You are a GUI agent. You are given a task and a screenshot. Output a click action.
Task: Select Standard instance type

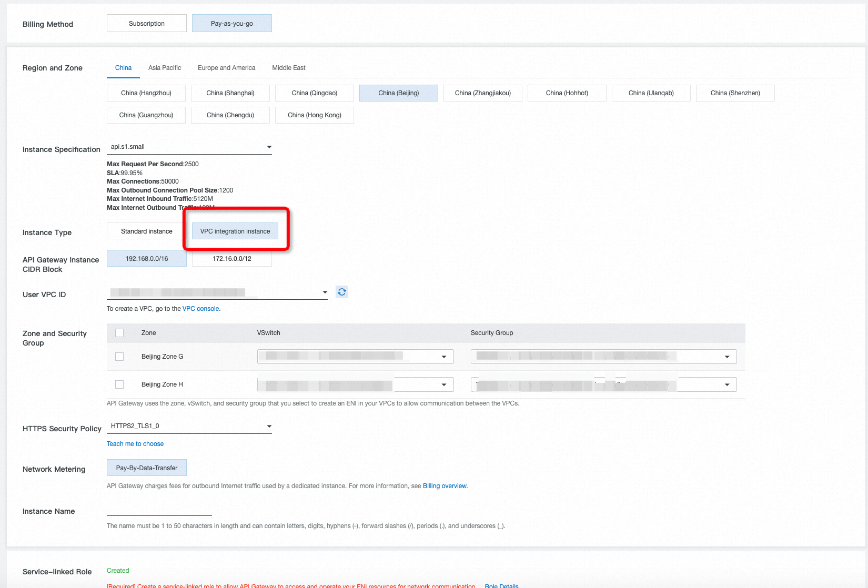(x=147, y=231)
